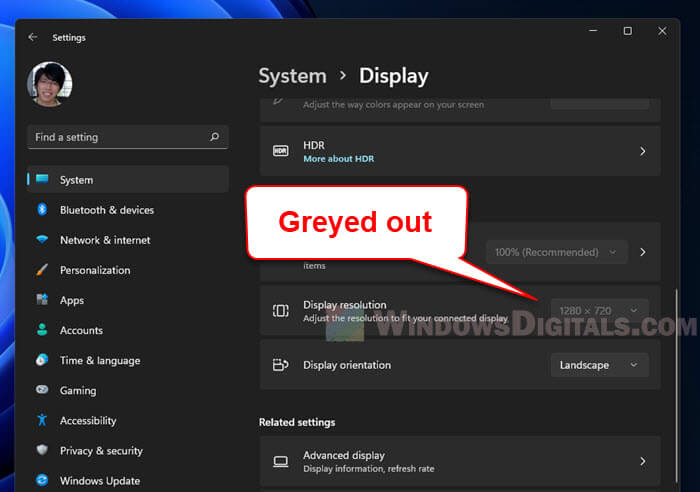Select Gaming in the sidebar
Viewport: 700px width, 492px height.
[78, 390]
